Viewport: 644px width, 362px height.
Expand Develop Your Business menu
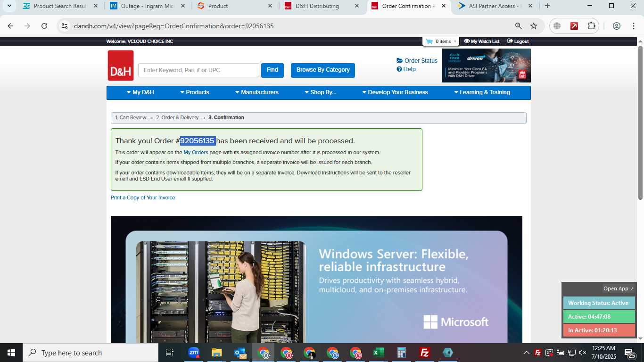tap(395, 92)
